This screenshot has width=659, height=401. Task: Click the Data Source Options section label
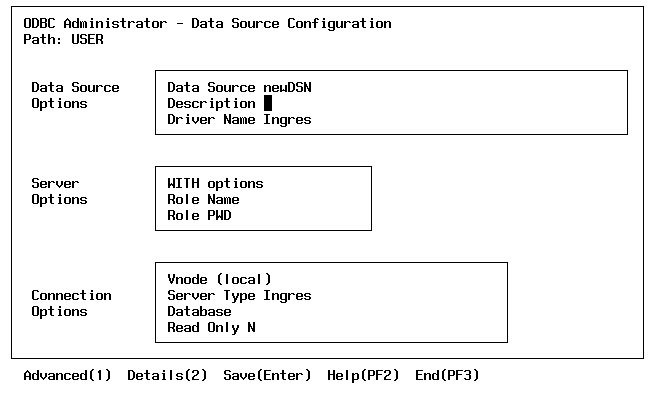[75, 95]
